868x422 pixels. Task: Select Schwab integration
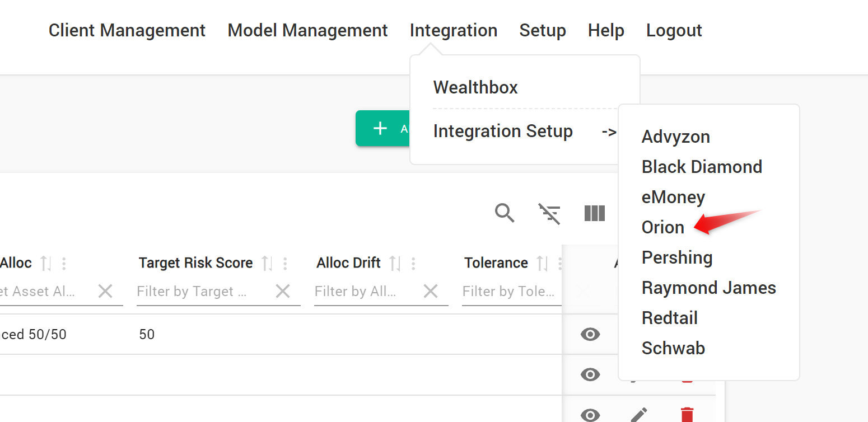coord(673,348)
